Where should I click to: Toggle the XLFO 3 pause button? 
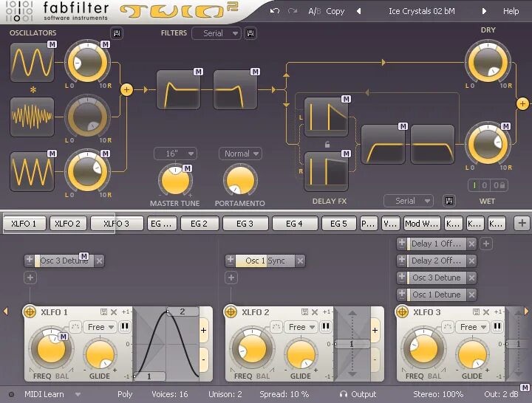point(497,327)
